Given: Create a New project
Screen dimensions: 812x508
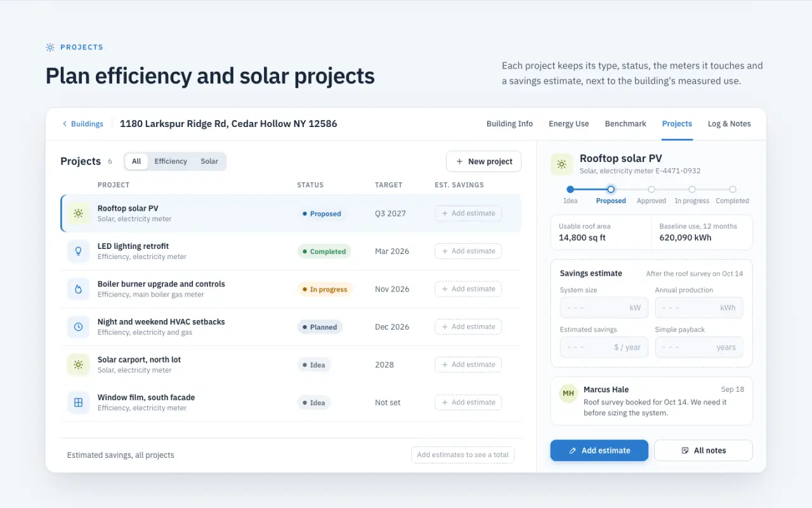Looking at the screenshot, I should coord(484,161).
